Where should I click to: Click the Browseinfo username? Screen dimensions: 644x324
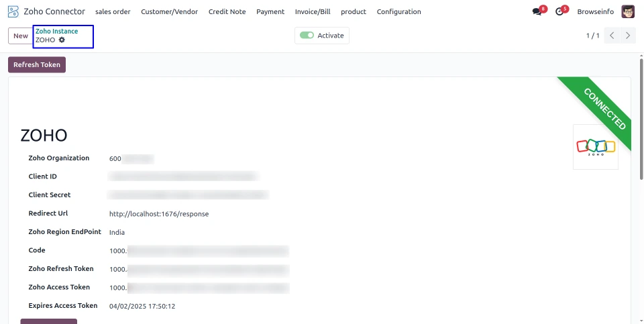click(x=595, y=11)
